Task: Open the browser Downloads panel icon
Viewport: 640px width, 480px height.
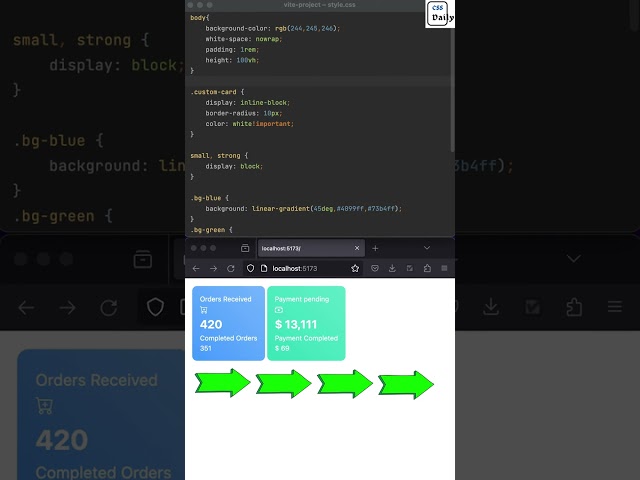Action: point(392,268)
